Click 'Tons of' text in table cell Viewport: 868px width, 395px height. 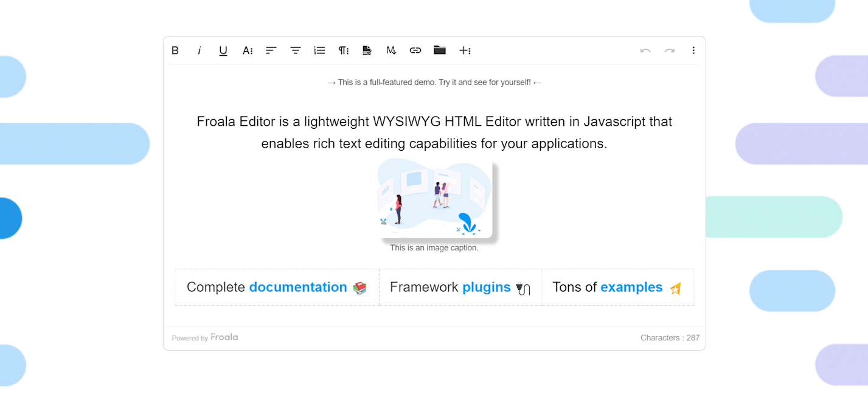[574, 287]
